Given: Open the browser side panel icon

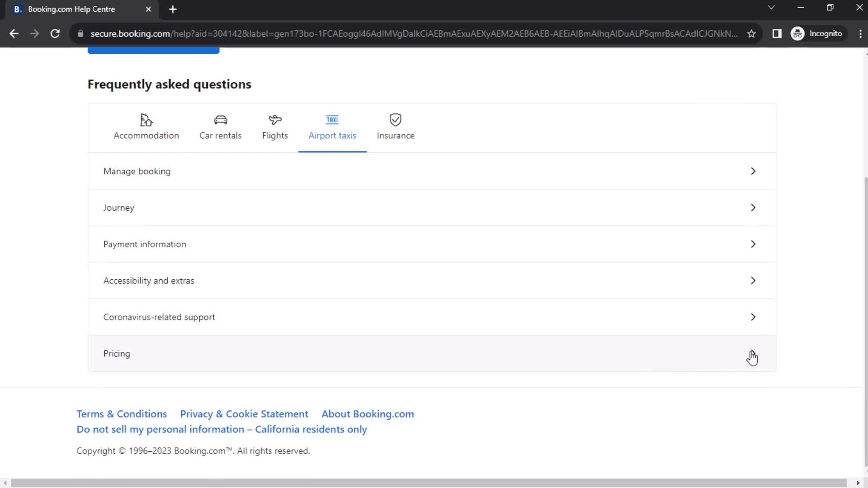Looking at the screenshot, I should pos(777,33).
